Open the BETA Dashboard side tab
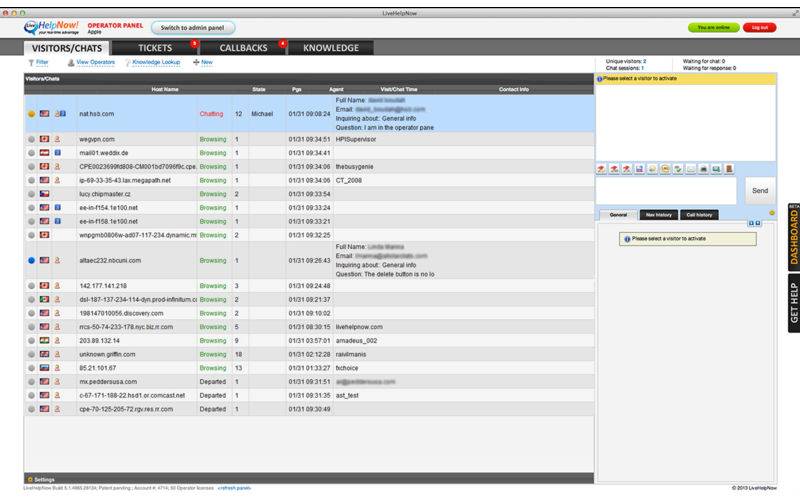 pyautogui.click(x=793, y=237)
